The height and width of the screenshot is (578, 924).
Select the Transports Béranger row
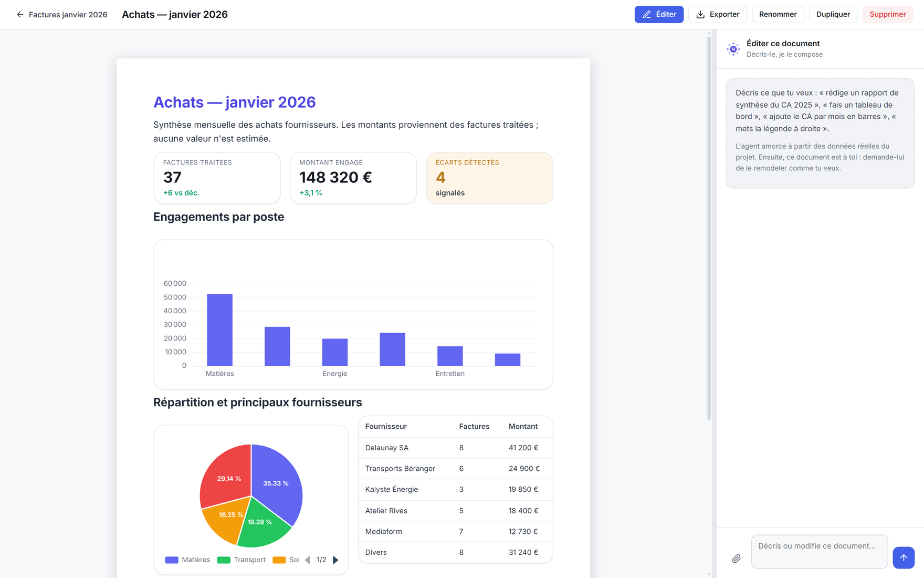[455, 469]
